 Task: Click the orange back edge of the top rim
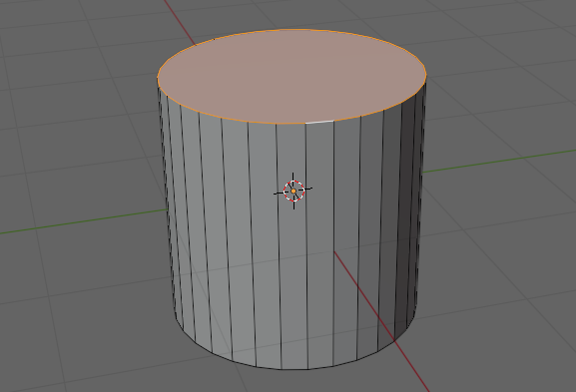pos(292,30)
